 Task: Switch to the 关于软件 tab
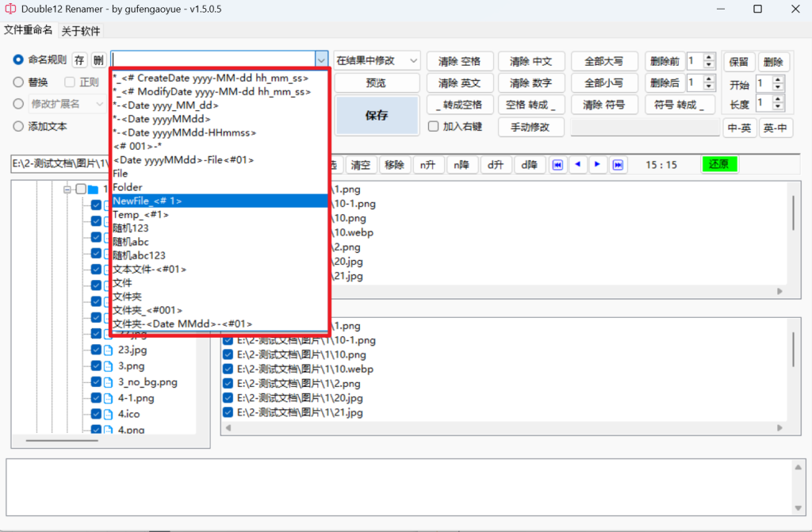click(x=81, y=31)
